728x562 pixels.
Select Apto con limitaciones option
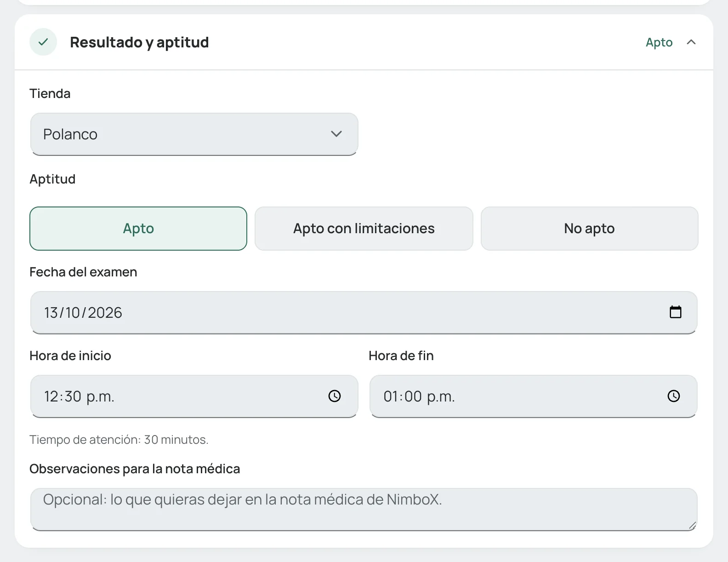click(364, 229)
